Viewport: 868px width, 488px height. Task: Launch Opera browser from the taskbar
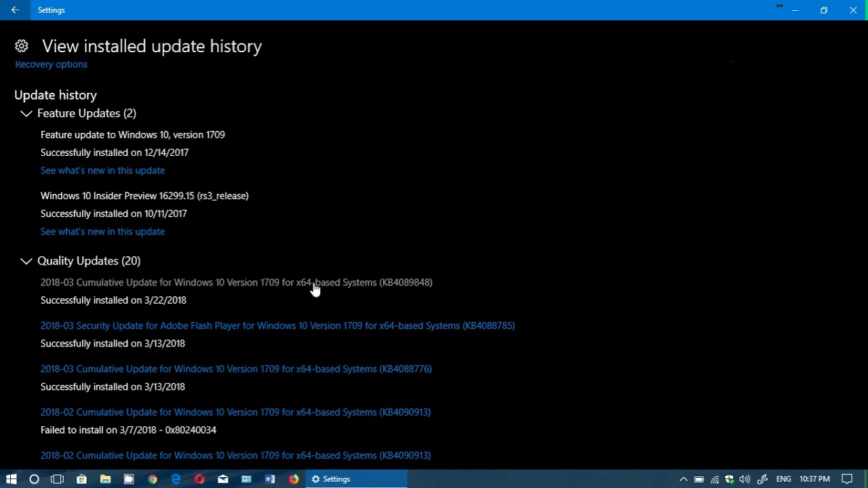point(199,479)
